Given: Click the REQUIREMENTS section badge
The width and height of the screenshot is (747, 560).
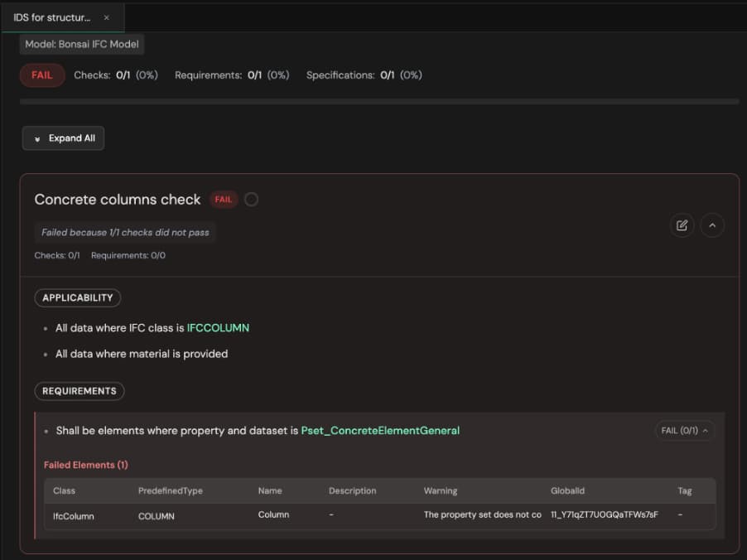Looking at the screenshot, I should tap(80, 391).
